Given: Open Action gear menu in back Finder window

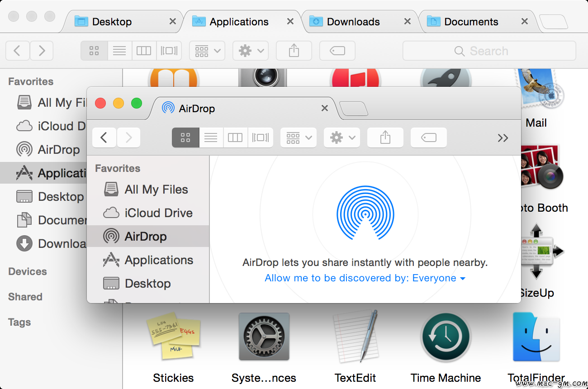Looking at the screenshot, I should (x=251, y=51).
